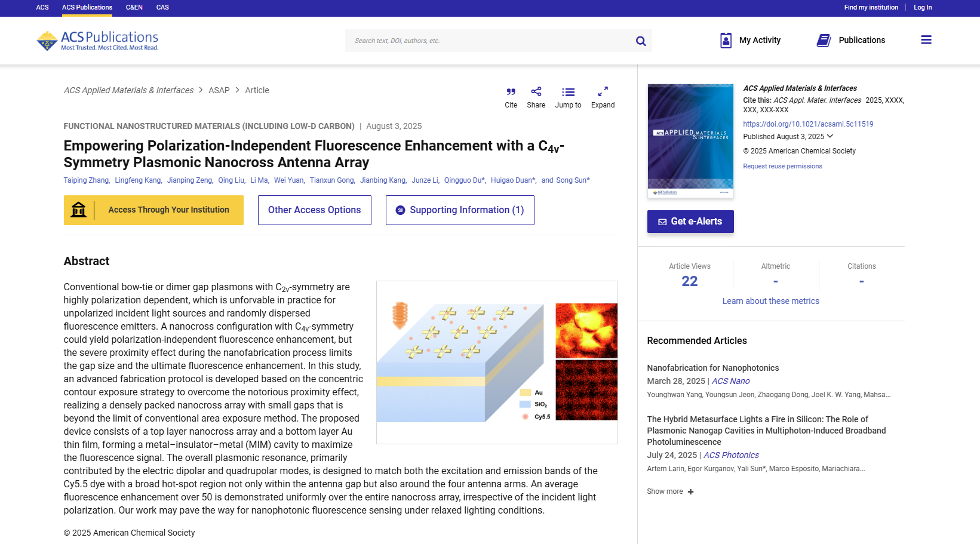Open Supporting Information (1)
The height and width of the screenshot is (544, 980).
[460, 210]
